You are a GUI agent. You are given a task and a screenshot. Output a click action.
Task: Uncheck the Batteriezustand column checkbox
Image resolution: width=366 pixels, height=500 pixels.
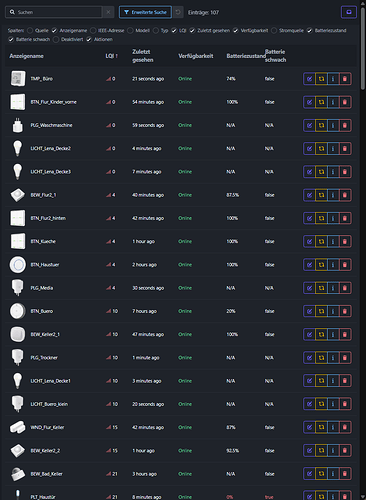point(310,30)
